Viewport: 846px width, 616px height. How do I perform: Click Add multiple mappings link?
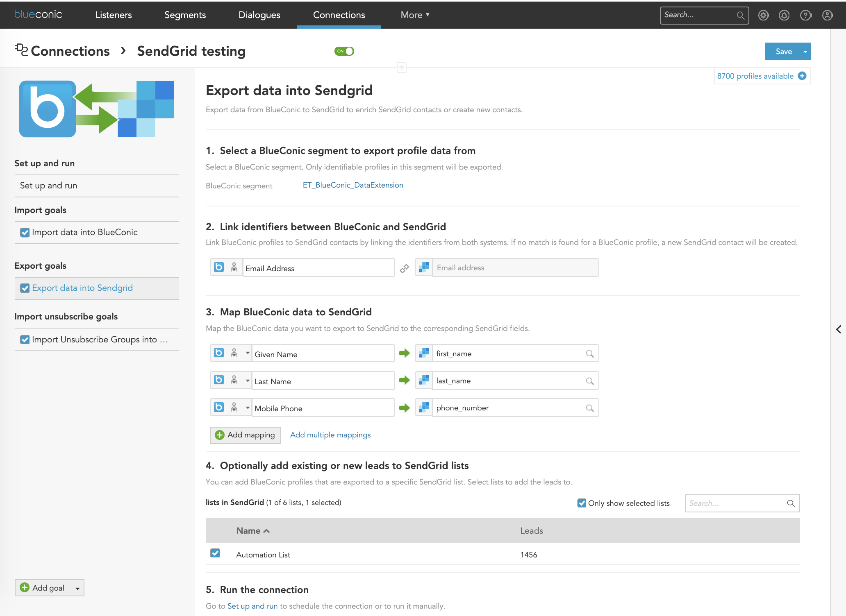330,435
